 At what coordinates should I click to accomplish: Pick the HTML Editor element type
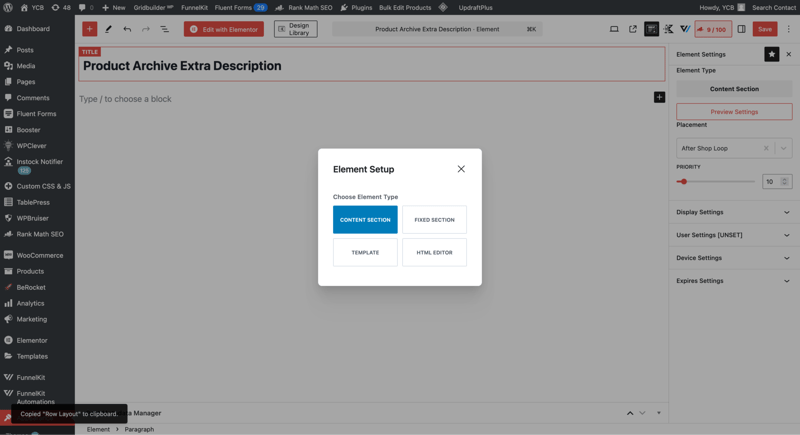pos(434,252)
